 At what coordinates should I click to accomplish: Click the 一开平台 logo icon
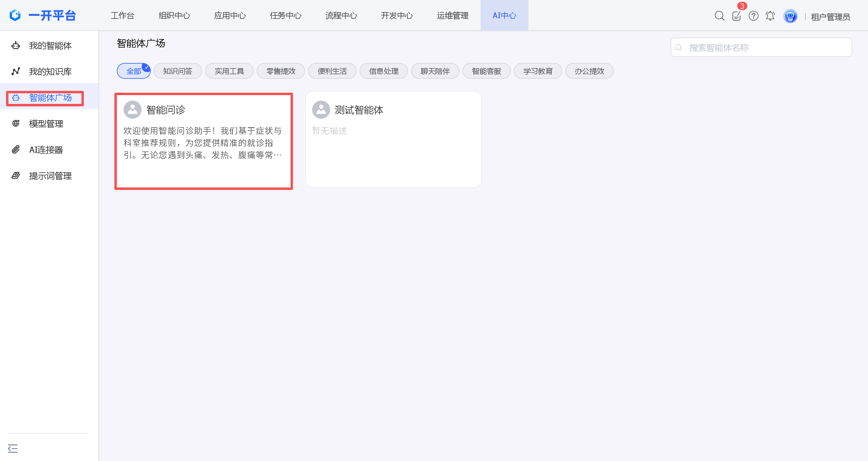(15, 15)
